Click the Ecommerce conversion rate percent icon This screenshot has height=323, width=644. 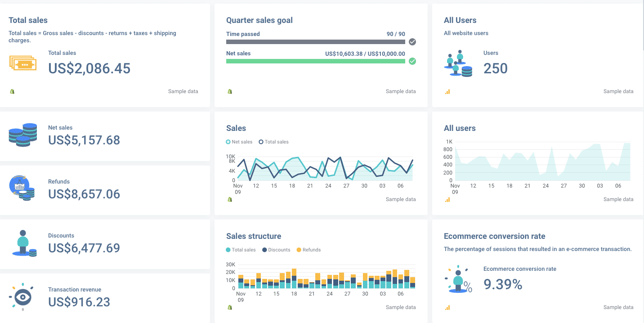pos(459,280)
